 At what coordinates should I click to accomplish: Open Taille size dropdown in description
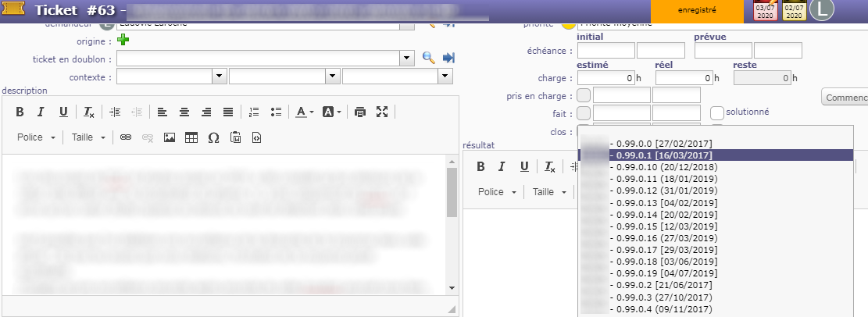pos(88,137)
